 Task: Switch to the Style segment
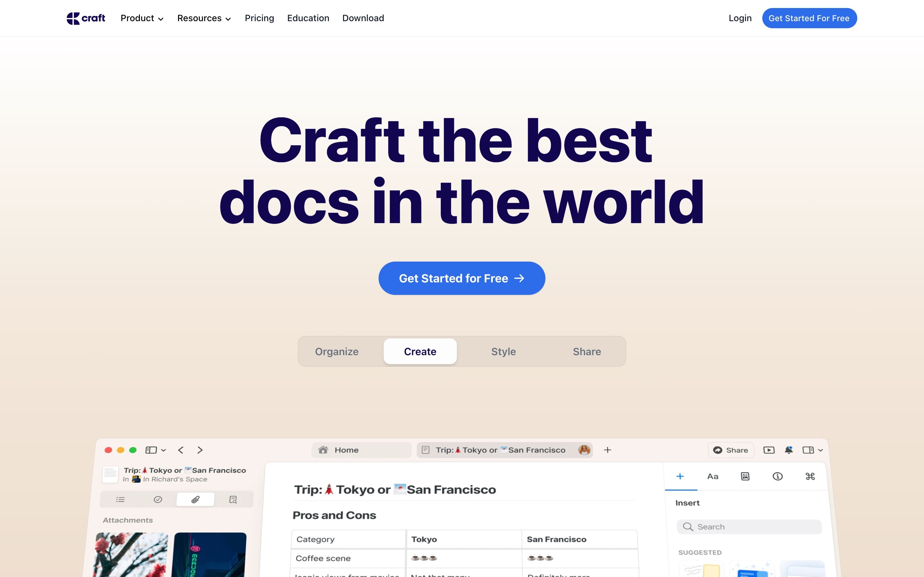pos(503,351)
